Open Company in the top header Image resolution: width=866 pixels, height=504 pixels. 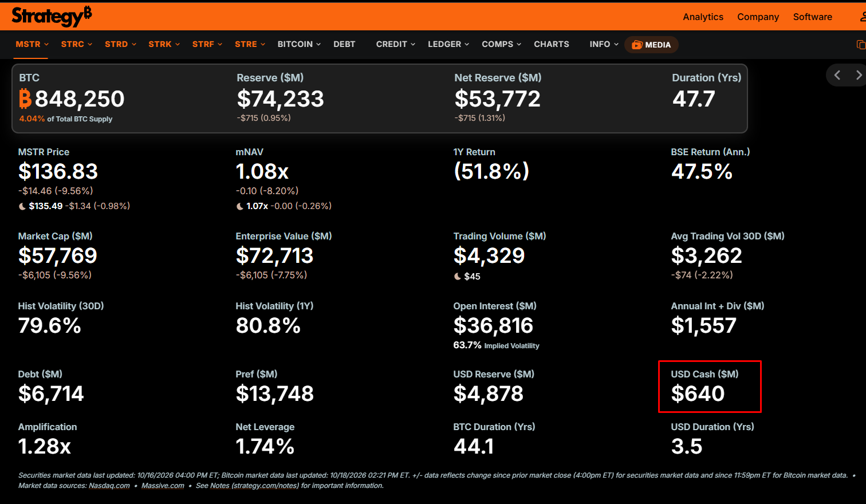pyautogui.click(x=758, y=17)
